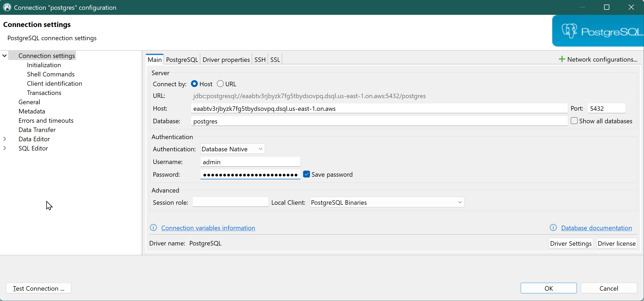Switch to the Main tab

click(155, 60)
